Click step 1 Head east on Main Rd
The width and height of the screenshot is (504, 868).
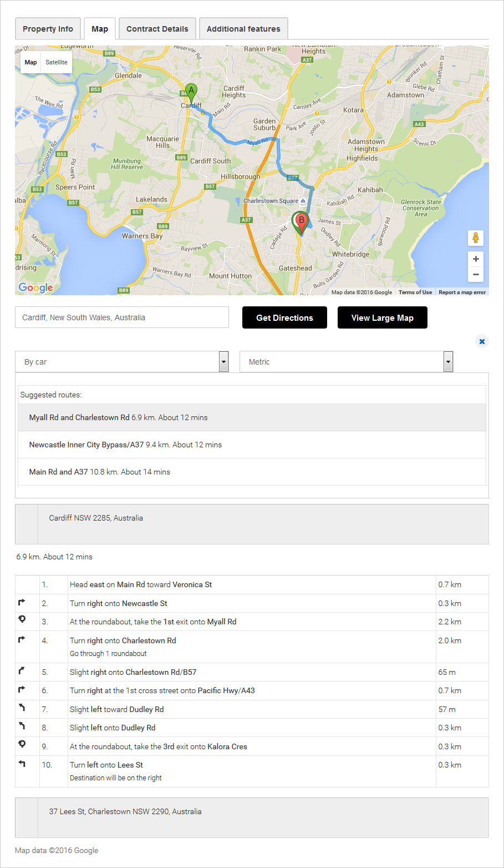click(252, 584)
